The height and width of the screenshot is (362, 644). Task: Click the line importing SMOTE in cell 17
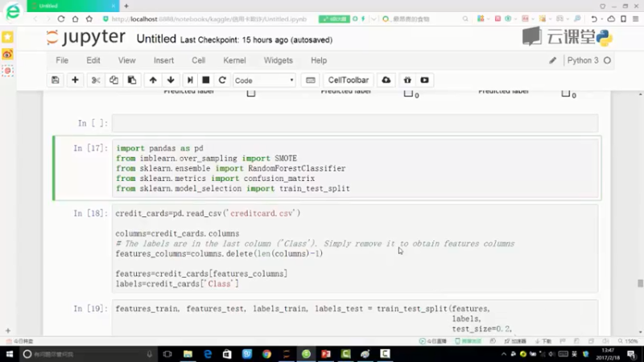click(206, 158)
